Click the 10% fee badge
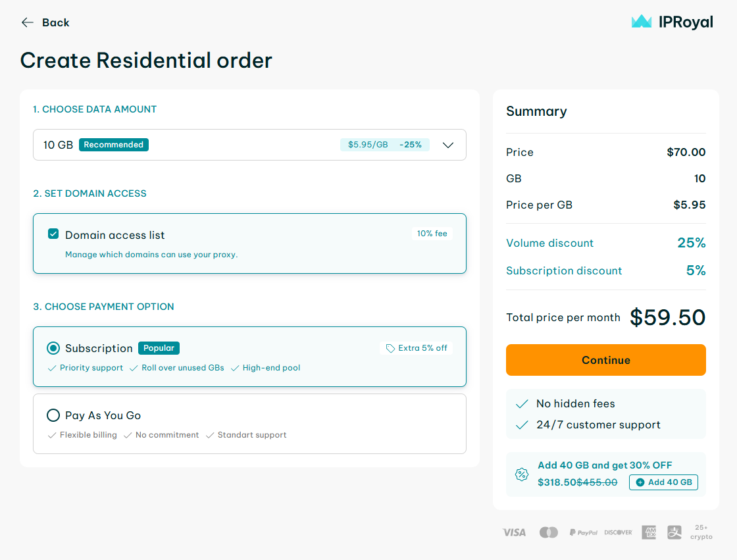 pyautogui.click(x=432, y=234)
